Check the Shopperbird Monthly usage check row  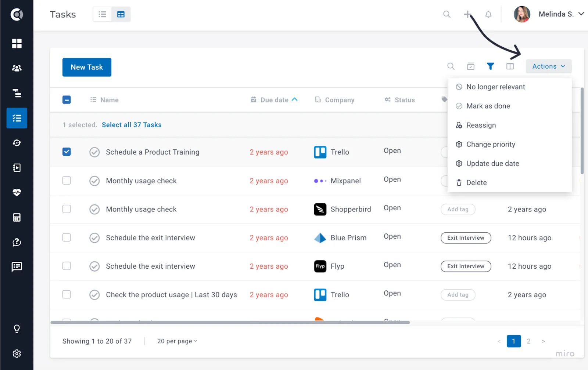[x=67, y=209]
